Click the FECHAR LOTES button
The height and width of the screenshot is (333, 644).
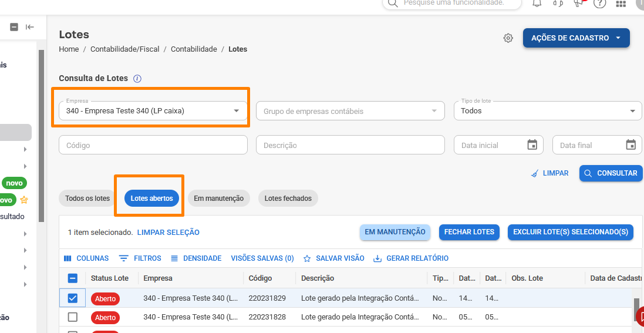pos(469,232)
